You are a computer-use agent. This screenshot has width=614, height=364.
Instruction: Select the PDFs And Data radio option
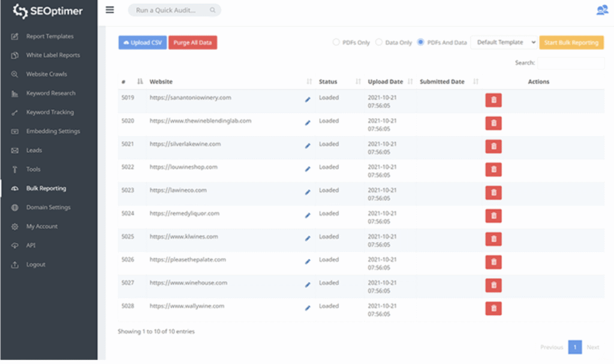coord(420,42)
